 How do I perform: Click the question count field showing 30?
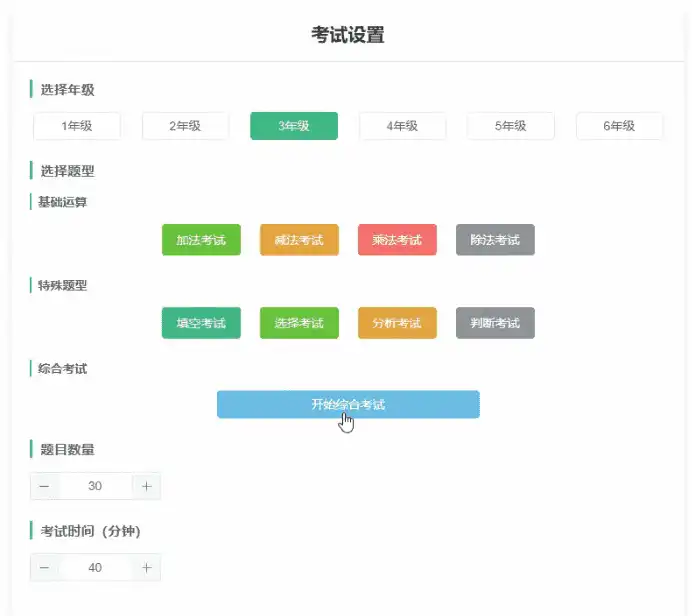coord(95,486)
